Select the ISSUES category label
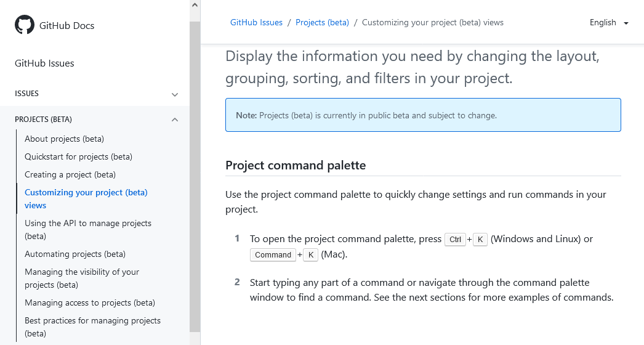This screenshot has height=345, width=644. click(26, 94)
